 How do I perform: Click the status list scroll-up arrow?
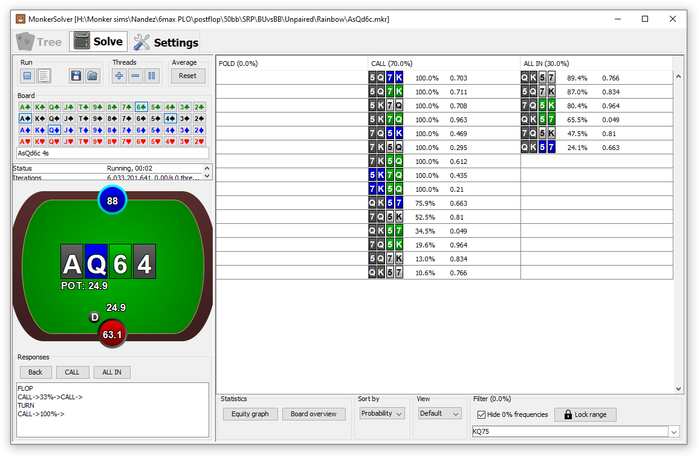click(207, 168)
